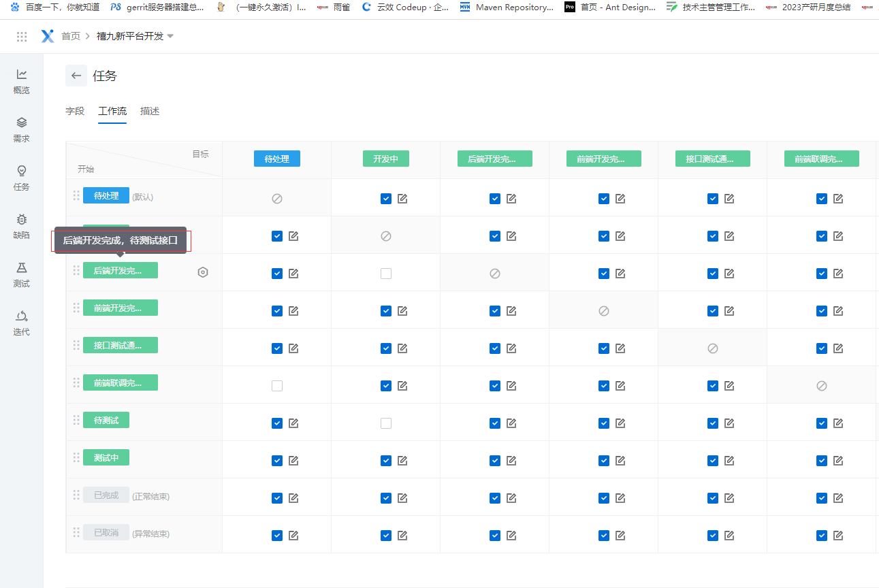Viewport: 879px width, 588px height.
Task: Edit transition from 已取消 row to 前端联调完 column
Action: [x=838, y=536]
